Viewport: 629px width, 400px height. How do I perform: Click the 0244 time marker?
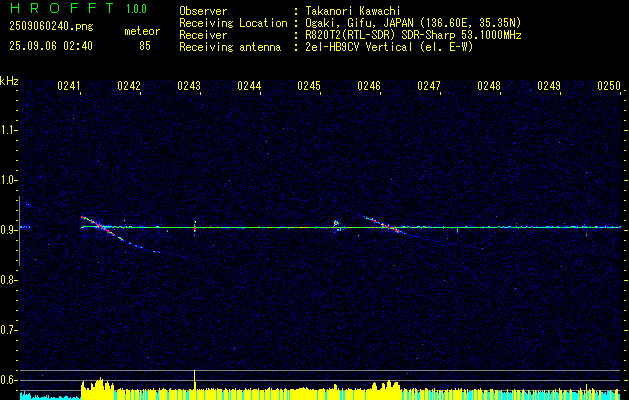click(x=249, y=86)
